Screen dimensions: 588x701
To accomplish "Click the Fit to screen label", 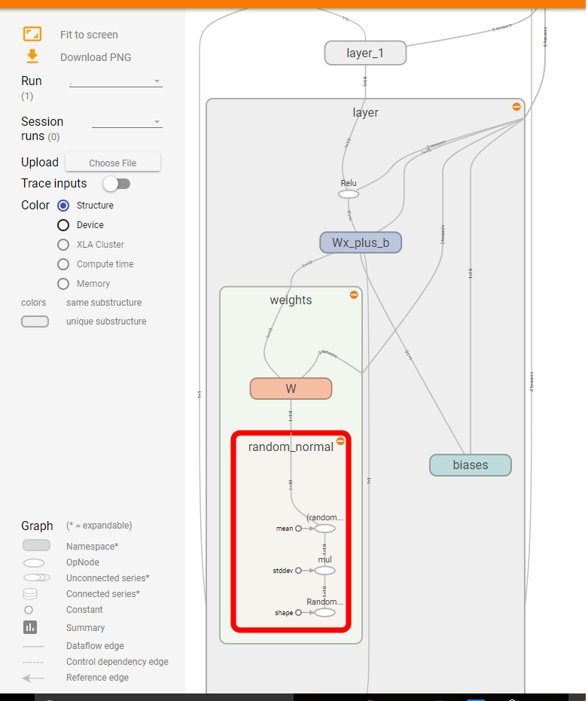I will [x=89, y=35].
